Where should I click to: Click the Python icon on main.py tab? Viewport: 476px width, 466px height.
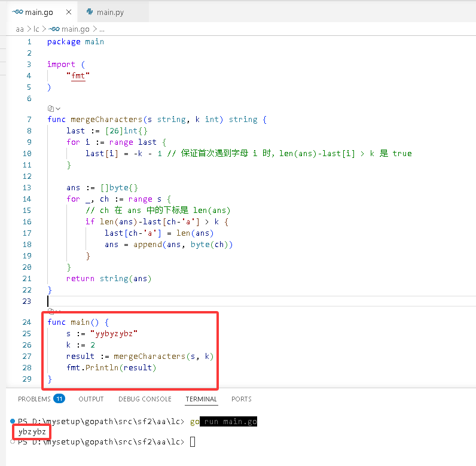click(x=90, y=12)
